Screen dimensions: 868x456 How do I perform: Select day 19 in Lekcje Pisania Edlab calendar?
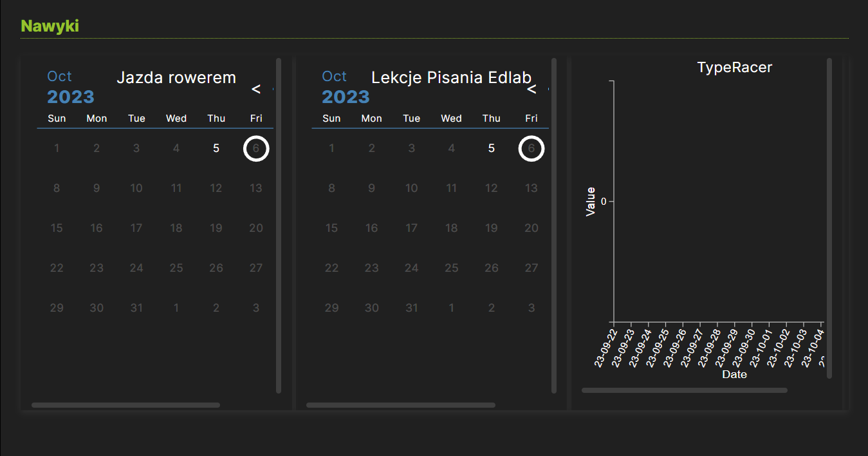tap(492, 229)
